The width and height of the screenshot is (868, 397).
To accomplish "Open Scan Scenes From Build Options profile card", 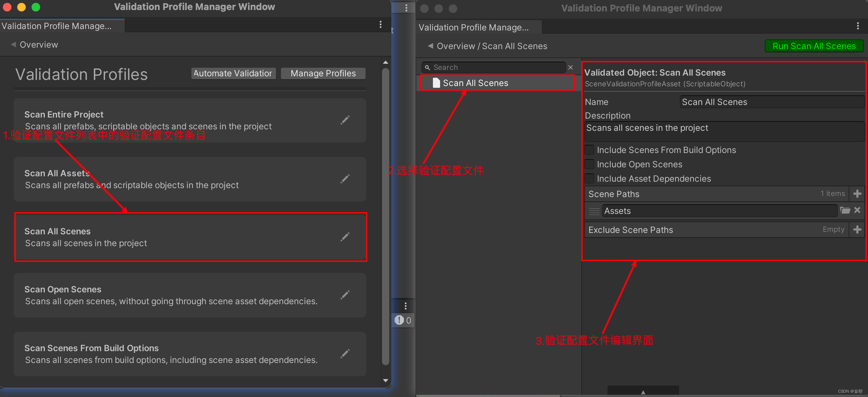I will coord(190,354).
